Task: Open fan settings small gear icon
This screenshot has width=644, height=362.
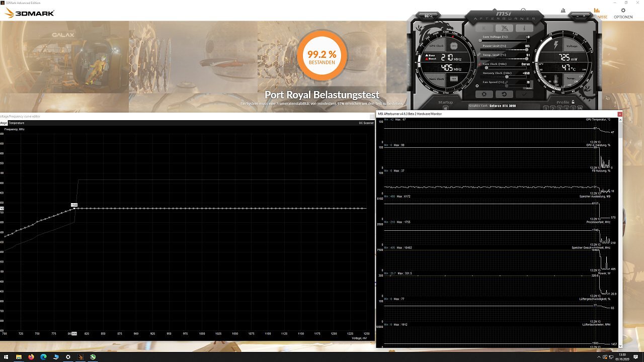Action: click(477, 86)
